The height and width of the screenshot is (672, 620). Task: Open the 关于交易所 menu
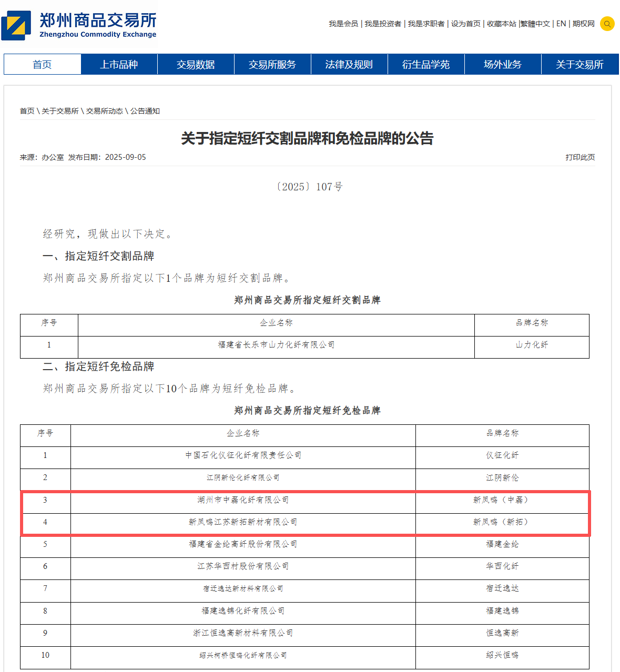coord(580,65)
